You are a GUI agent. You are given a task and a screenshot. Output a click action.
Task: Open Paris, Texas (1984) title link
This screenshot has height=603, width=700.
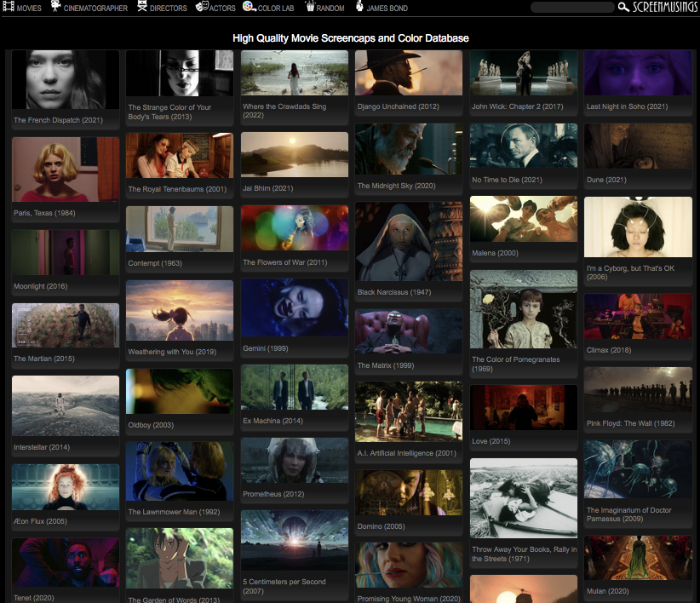44,213
